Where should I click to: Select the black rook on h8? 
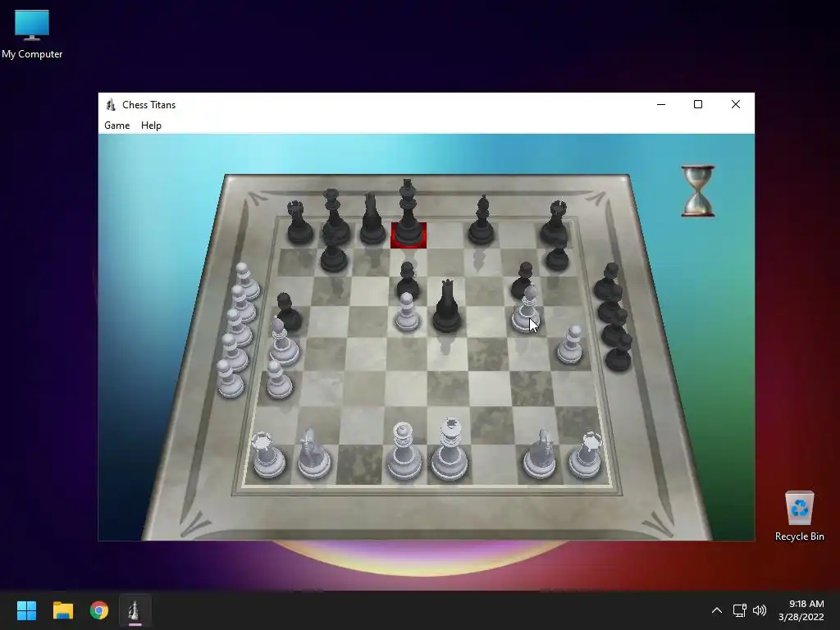[x=555, y=222]
